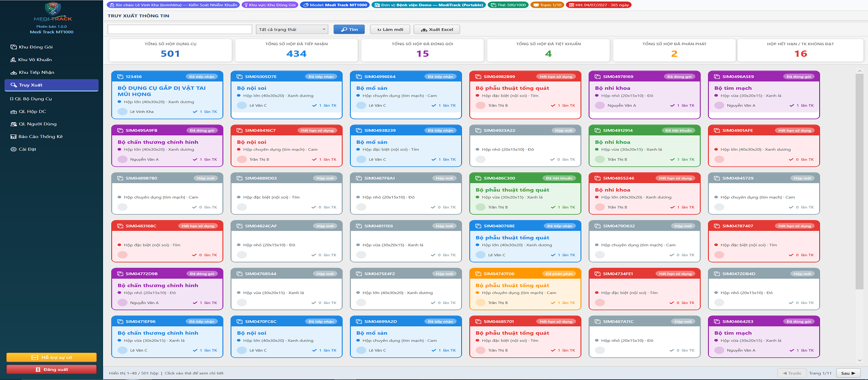The width and height of the screenshot is (868, 380).
Task: Click the Đăng xuất logout button
Action: [52, 370]
